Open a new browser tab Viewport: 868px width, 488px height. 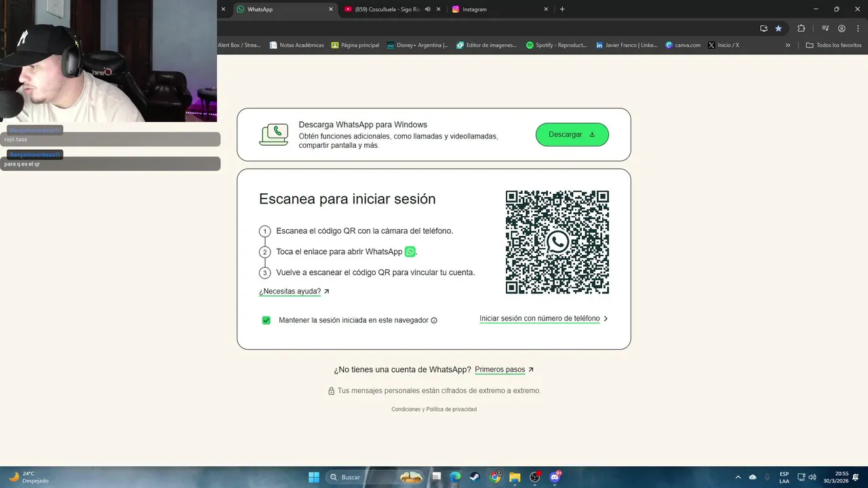562,9
